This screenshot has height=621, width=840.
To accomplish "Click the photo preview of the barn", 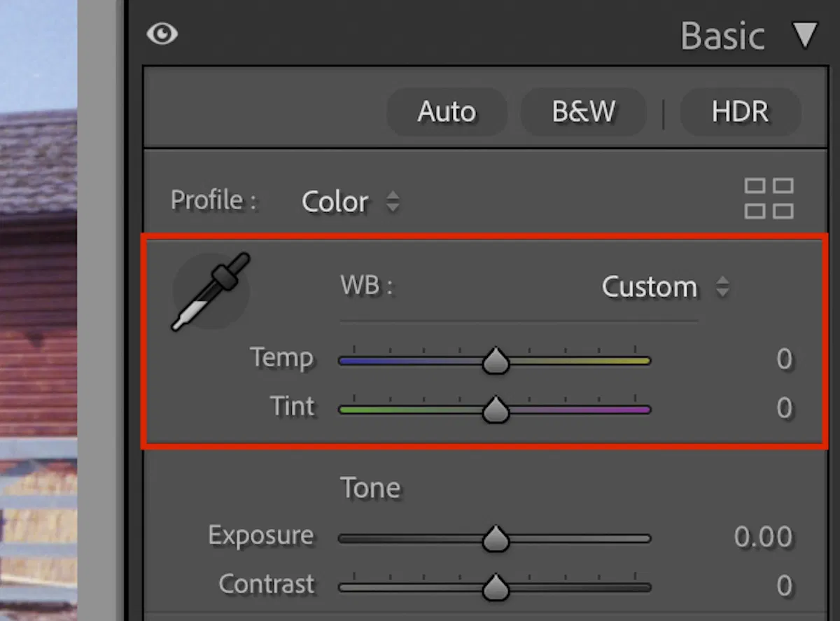I will [x=38, y=315].
